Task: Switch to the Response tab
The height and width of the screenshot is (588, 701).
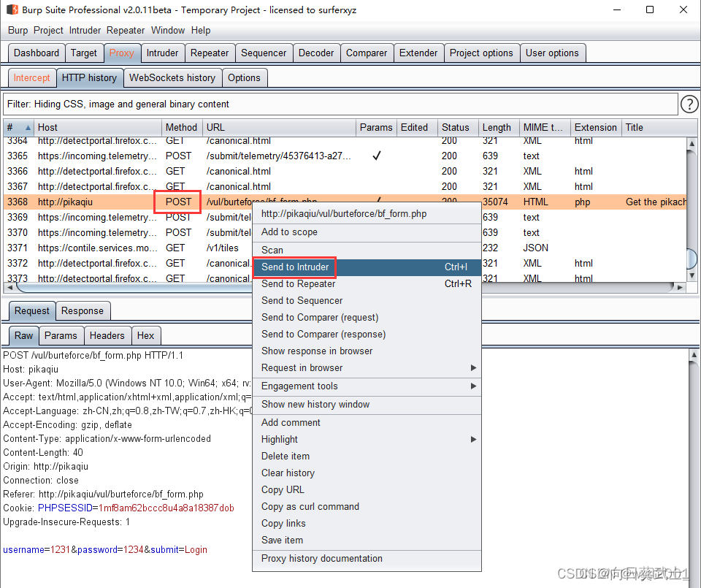Action: coord(83,310)
